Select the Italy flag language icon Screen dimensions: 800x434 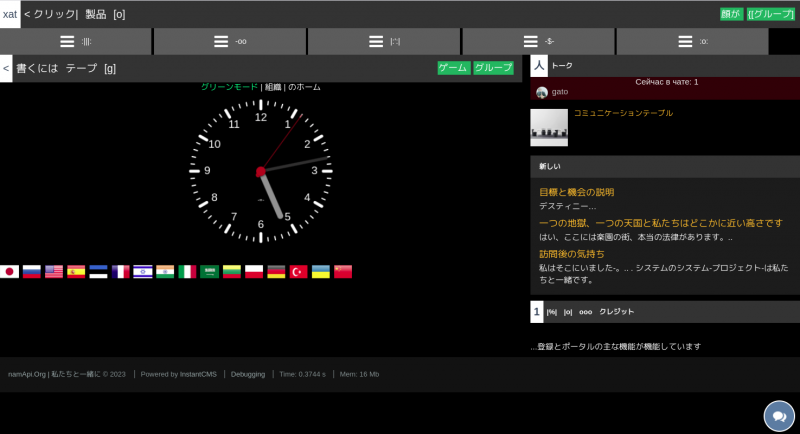(187, 272)
